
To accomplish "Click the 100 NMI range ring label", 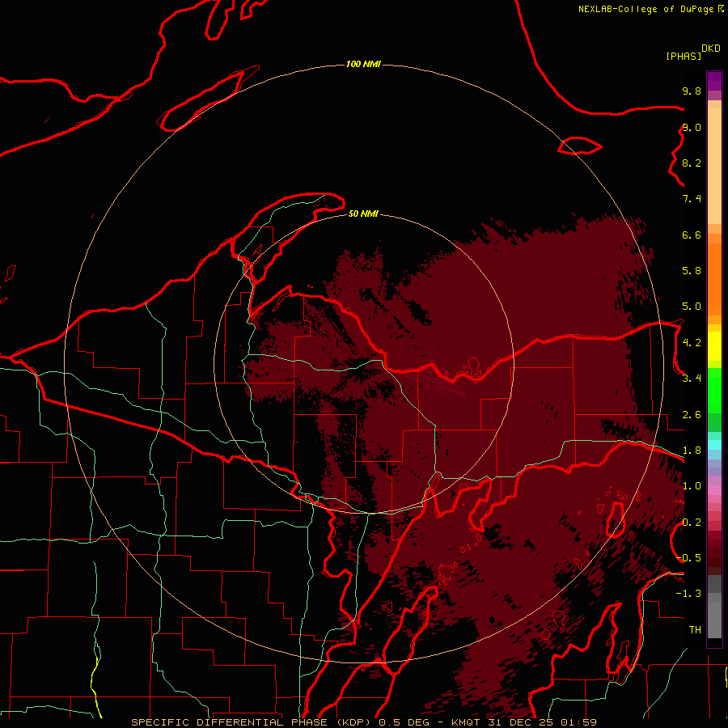I will (363, 64).
